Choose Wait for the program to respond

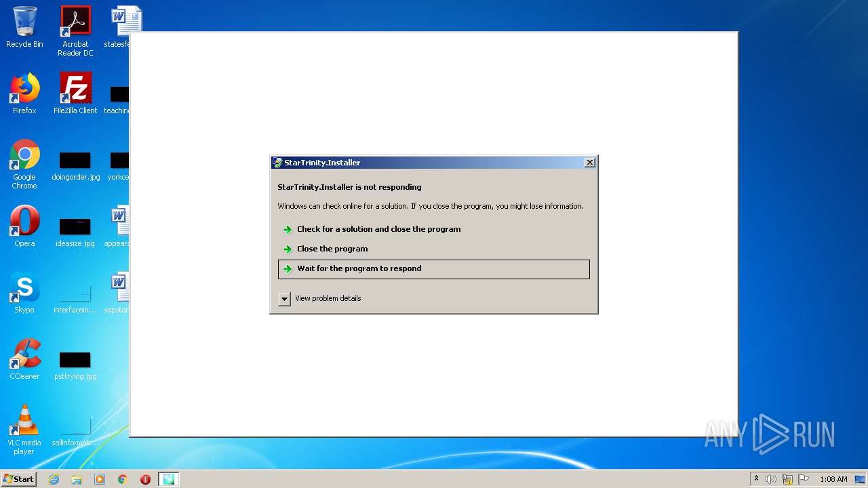[x=434, y=269]
